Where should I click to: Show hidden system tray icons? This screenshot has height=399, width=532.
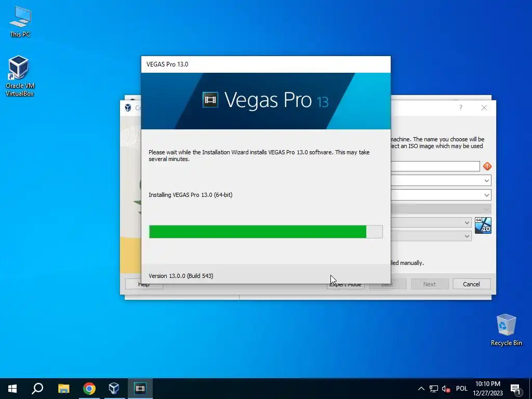[x=421, y=389]
